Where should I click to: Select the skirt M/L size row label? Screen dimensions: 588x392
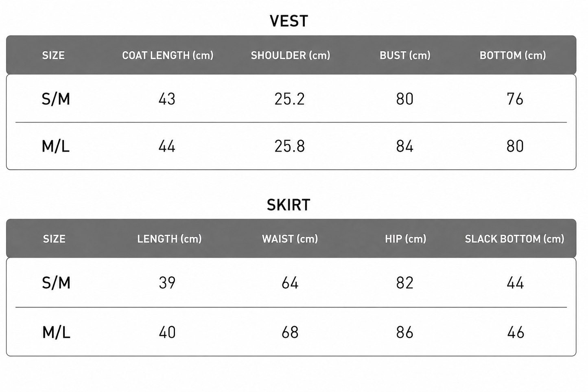(x=56, y=333)
